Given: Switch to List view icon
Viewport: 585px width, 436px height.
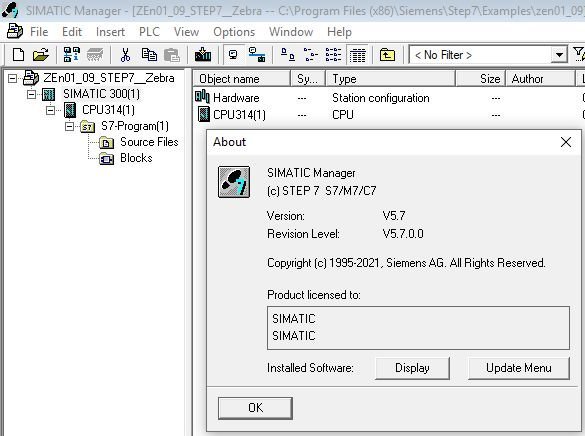Looking at the screenshot, I should coord(333,55).
